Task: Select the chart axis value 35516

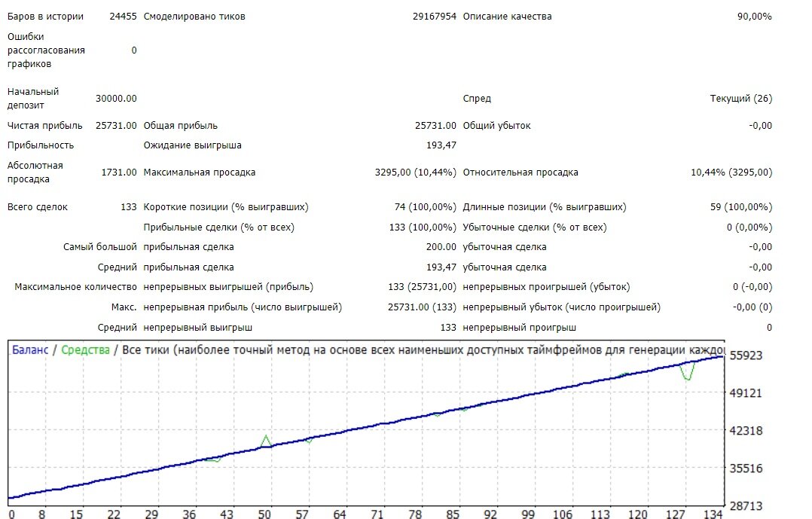Action: 746,469
